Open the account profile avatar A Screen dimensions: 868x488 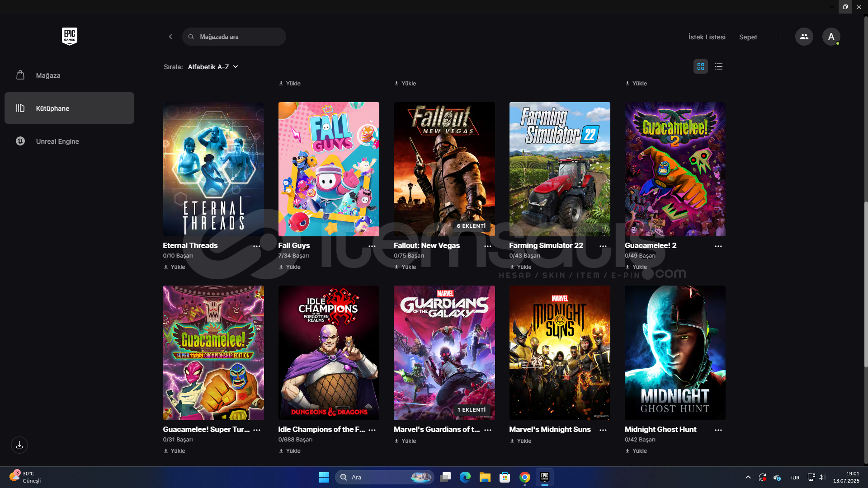831,37
